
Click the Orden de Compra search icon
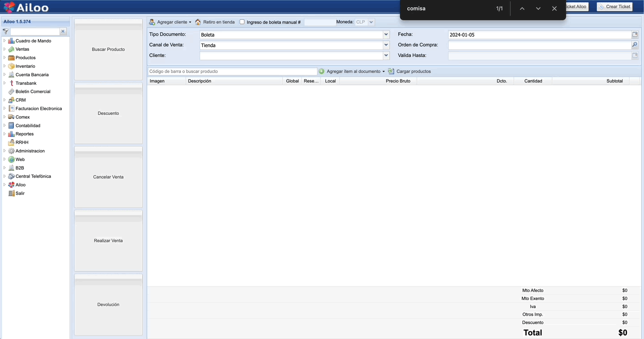(635, 45)
